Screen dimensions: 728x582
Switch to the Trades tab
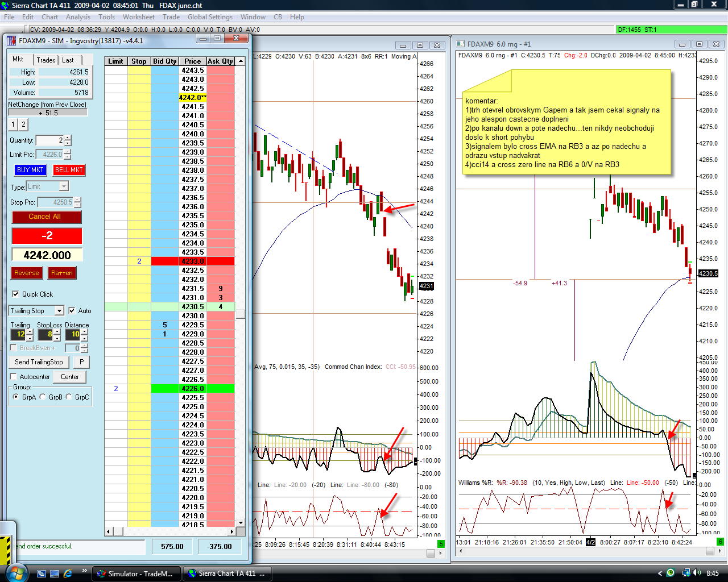point(46,60)
